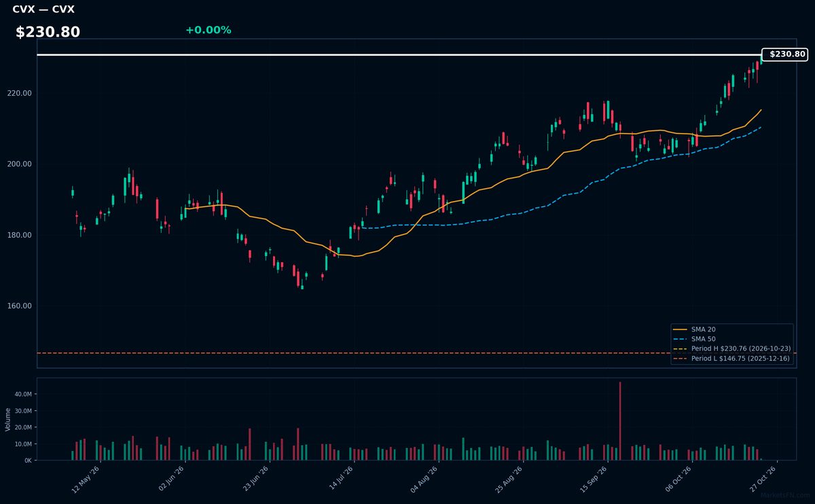Image resolution: width=815 pixels, height=504 pixels.
Task: Select the $230.80 current price heading
Action: pyautogui.click(x=48, y=32)
